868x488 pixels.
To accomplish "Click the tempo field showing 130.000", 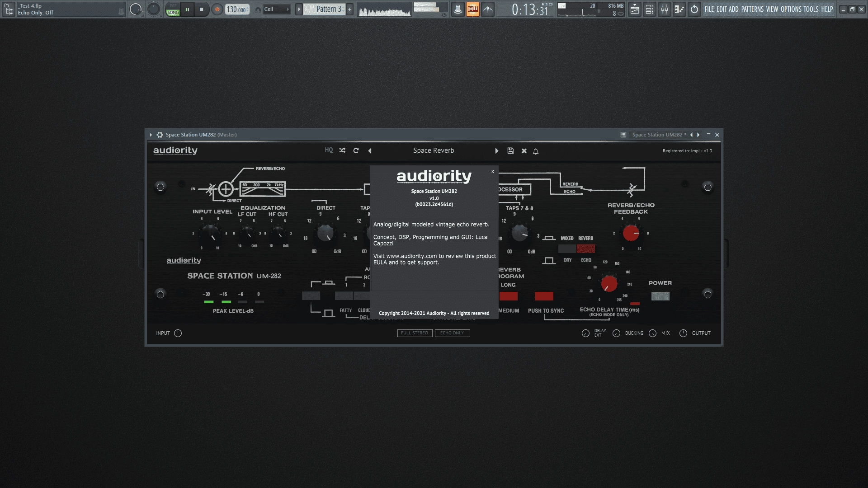I will tap(237, 9).
